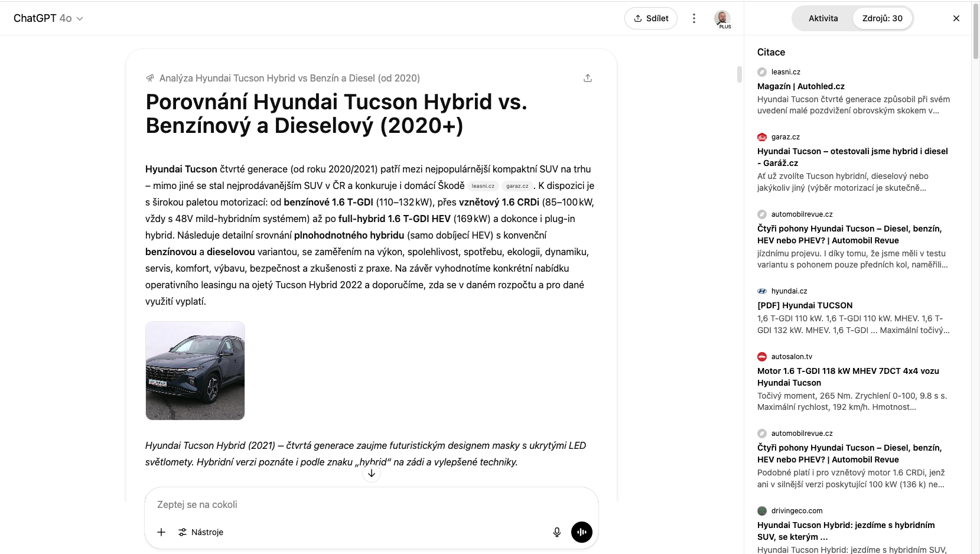
Task: Close the sources side panel
Action: 956,18
